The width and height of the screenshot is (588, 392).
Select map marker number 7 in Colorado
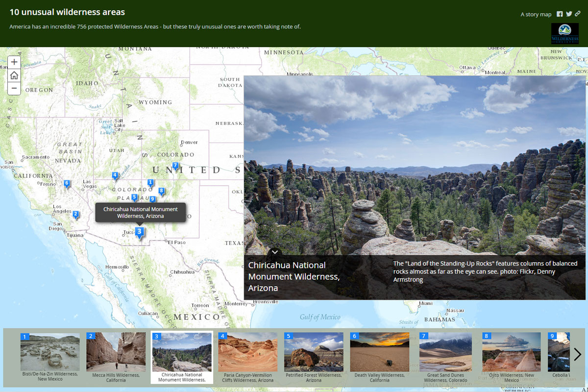pos(175,166)
